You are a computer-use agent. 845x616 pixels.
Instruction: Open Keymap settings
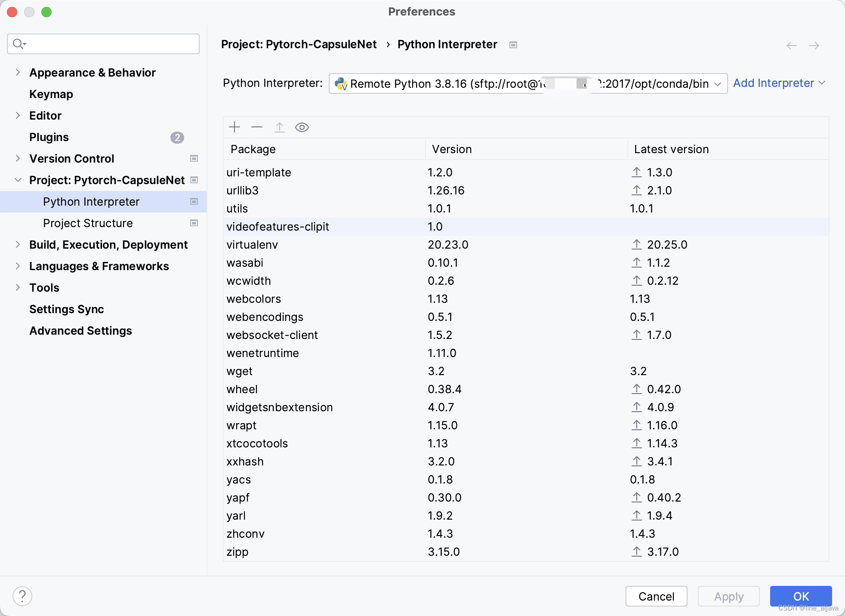click(x=51, y=94)
